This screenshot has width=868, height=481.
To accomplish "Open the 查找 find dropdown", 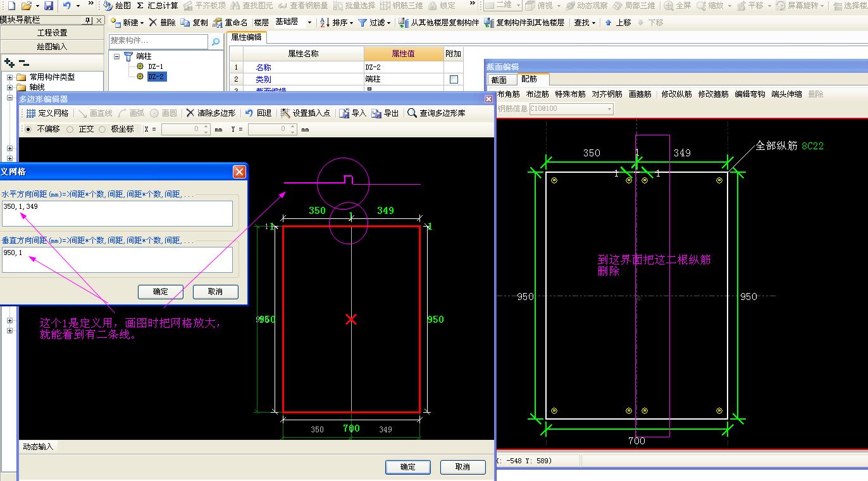I will (585, 22).
